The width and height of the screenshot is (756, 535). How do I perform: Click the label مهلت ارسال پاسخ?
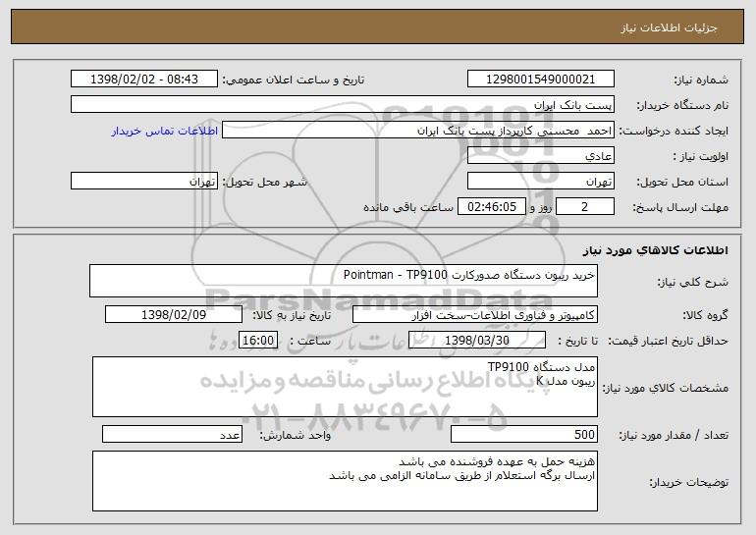[x=680, y=208]
